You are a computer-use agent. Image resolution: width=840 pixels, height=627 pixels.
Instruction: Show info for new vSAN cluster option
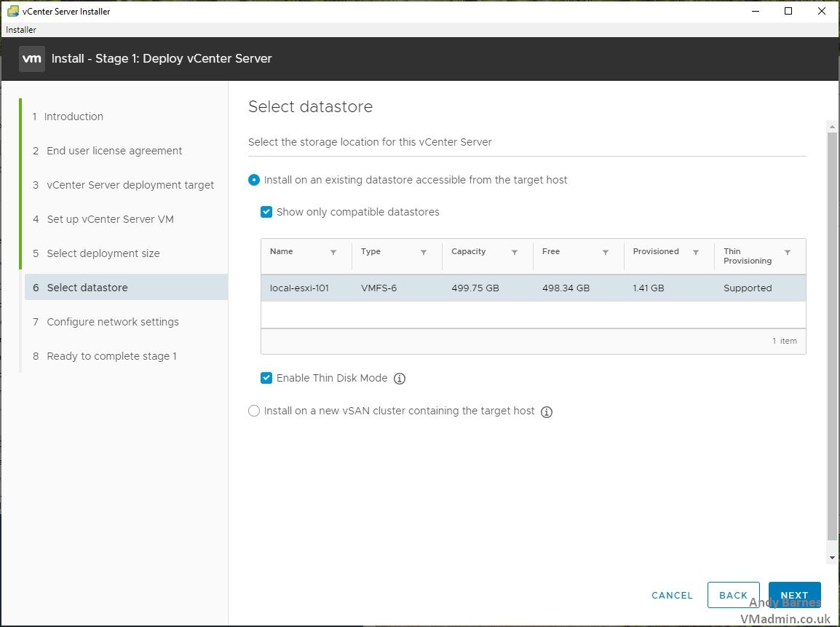(547, 412)
